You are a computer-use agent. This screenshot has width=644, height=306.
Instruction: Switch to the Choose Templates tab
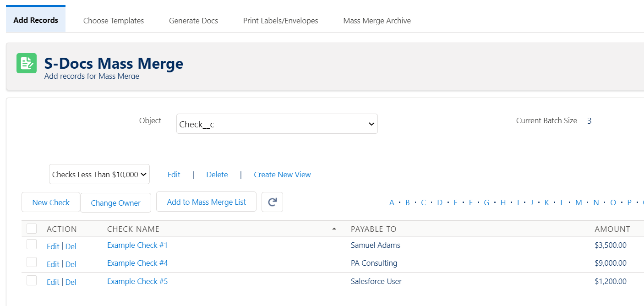pos(114,21)
